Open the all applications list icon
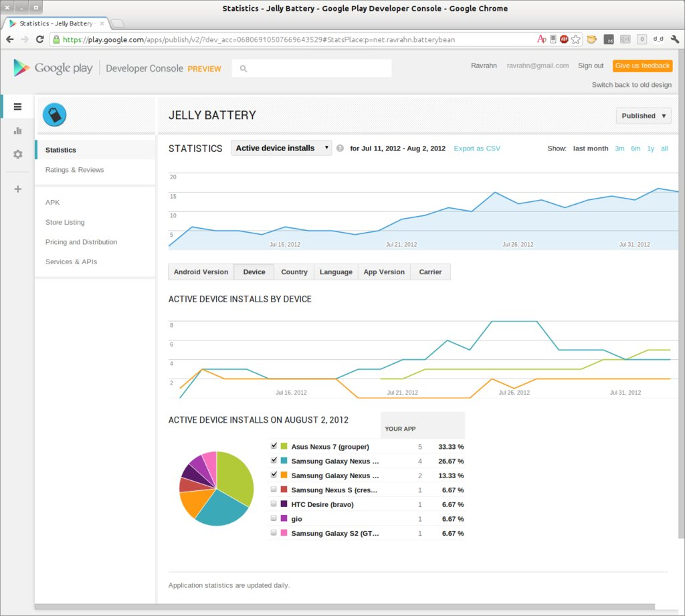The width and height of the screenshot is (685, 616). pyautogui.click(x=17, y=106)
